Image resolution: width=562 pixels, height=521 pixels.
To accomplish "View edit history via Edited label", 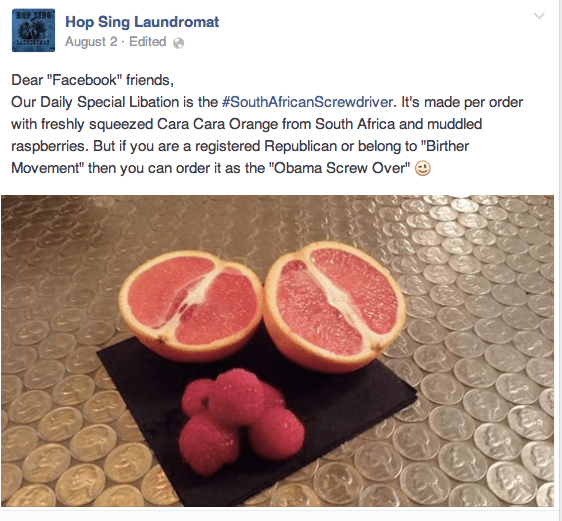I will point(147,42).
